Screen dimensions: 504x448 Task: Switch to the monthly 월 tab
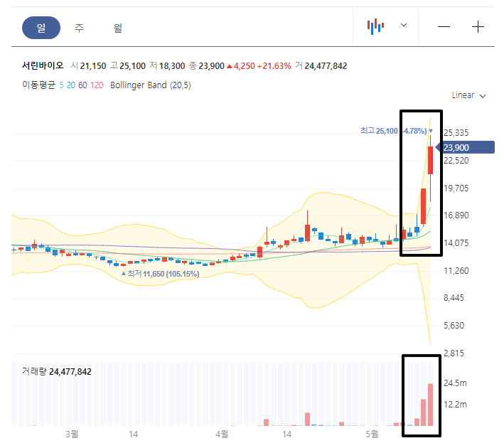pyautogui.click(x=117, y=28)
